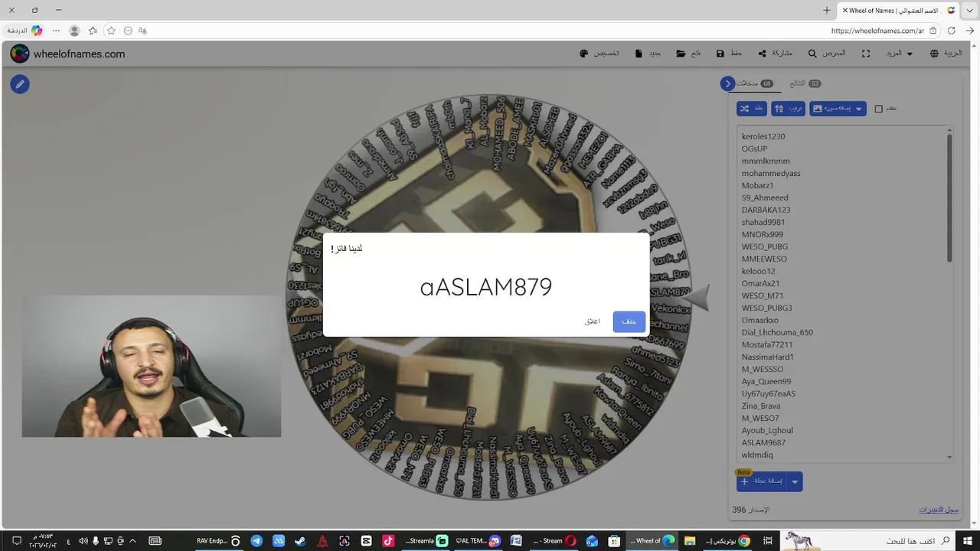Select entry Dial_Lhchouma_650 in the list
Screen dimensions: 980x551
click(777, 332)
